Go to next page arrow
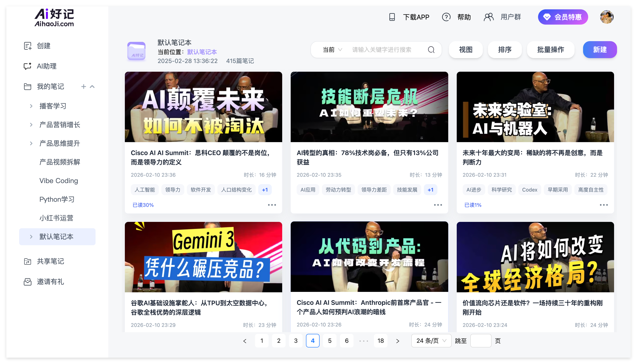 click(397, 341)
